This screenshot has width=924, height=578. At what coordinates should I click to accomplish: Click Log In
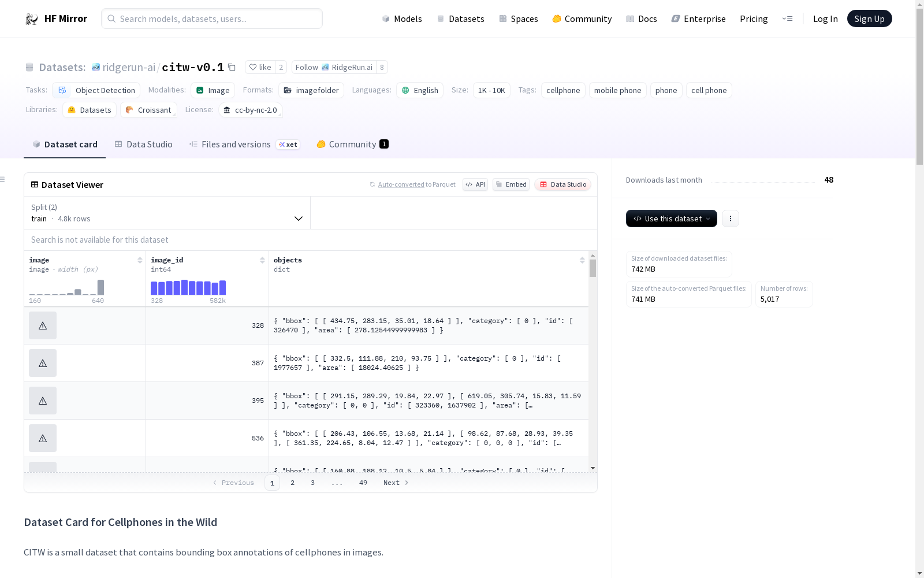click(x=825, y=18)
